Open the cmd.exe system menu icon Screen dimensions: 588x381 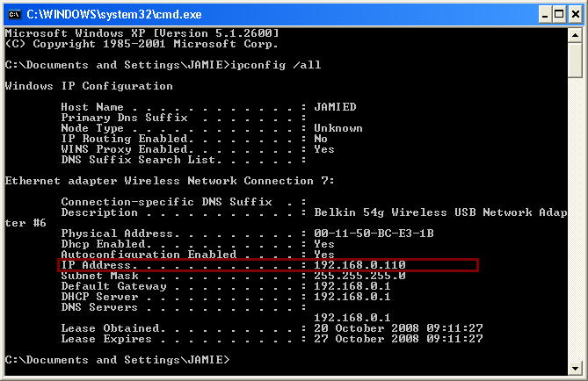point(14,14)
